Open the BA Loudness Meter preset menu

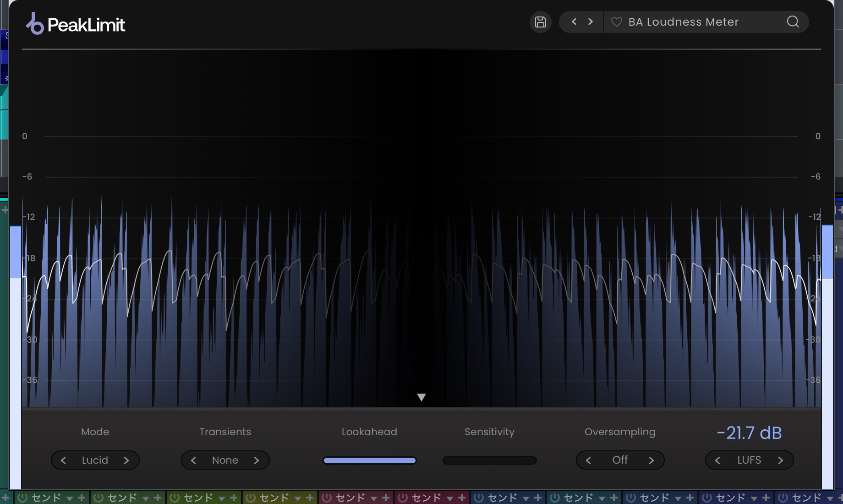pyautogui.click(x=683, y=22)
